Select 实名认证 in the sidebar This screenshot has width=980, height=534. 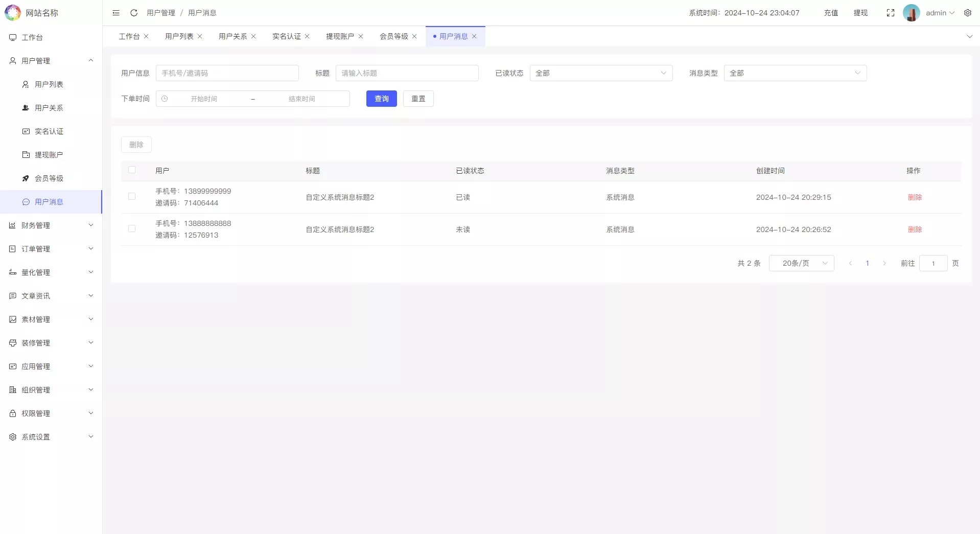pyautogui.click(x=49, y=131)
